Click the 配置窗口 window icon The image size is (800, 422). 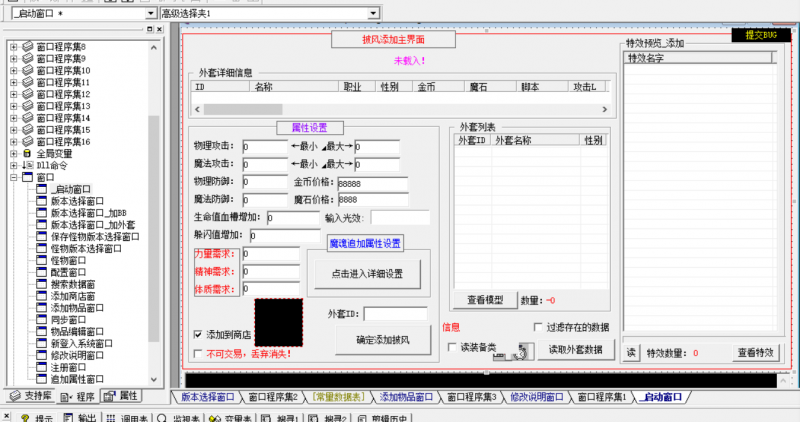tap(42, 272)
